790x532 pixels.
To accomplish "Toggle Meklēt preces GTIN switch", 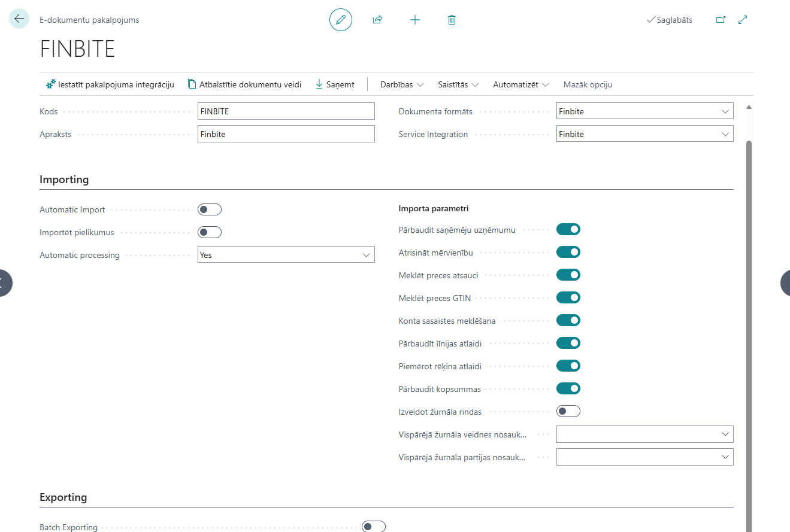I will [568, 297].
